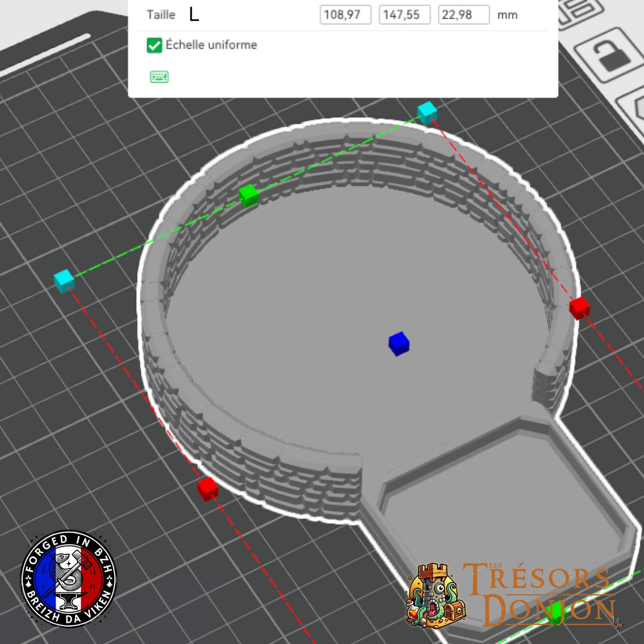
Task: Click the green keyboard shortcuts icon
Action: point(159,76)
